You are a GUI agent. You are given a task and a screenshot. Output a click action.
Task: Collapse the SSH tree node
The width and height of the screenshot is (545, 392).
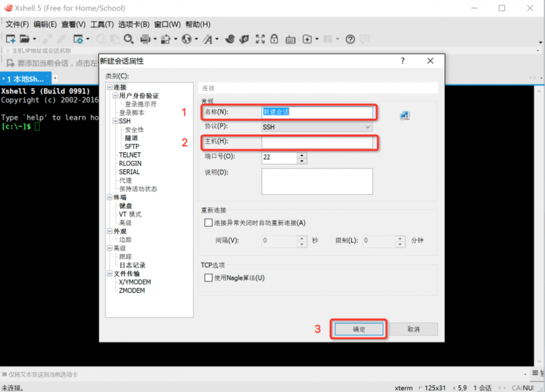click(x=115, y=121)
